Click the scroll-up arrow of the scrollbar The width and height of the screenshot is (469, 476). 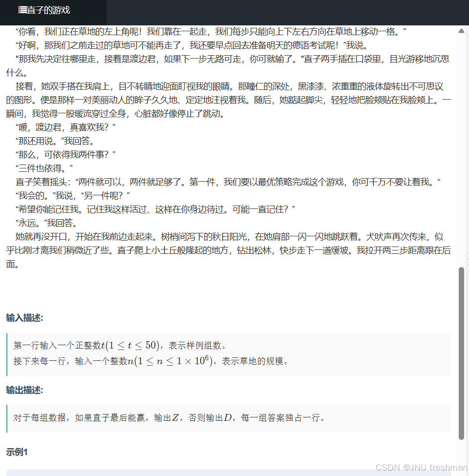[461, 31]
